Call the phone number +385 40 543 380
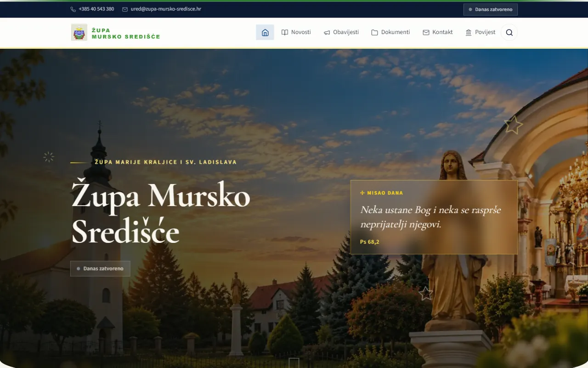The height and width of the screenshot is (368, 588). 96,9
